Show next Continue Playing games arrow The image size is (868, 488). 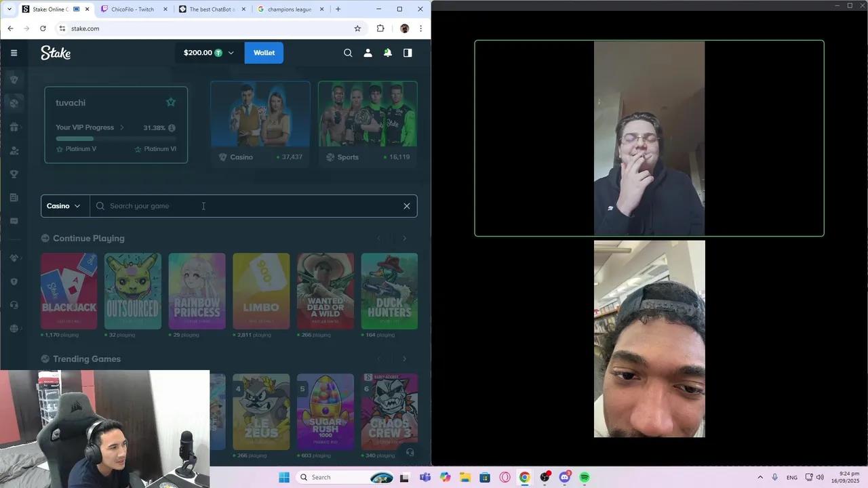[405, 239]
